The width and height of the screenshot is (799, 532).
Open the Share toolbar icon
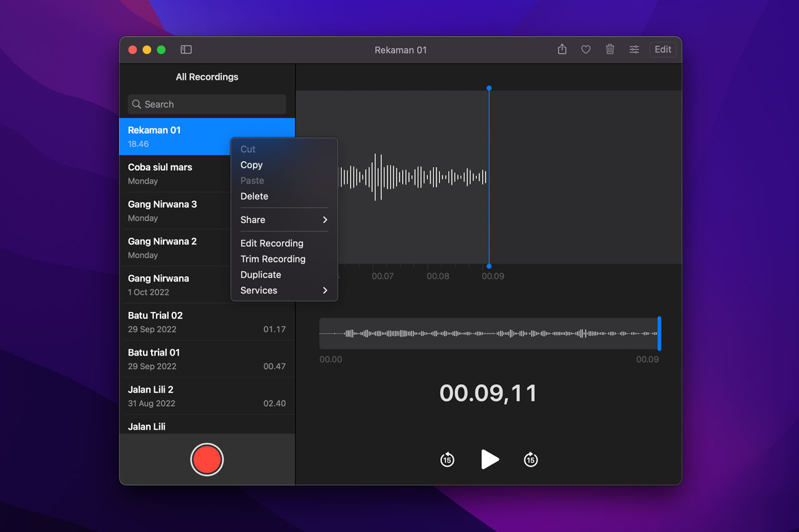click(x=562, y=50)
